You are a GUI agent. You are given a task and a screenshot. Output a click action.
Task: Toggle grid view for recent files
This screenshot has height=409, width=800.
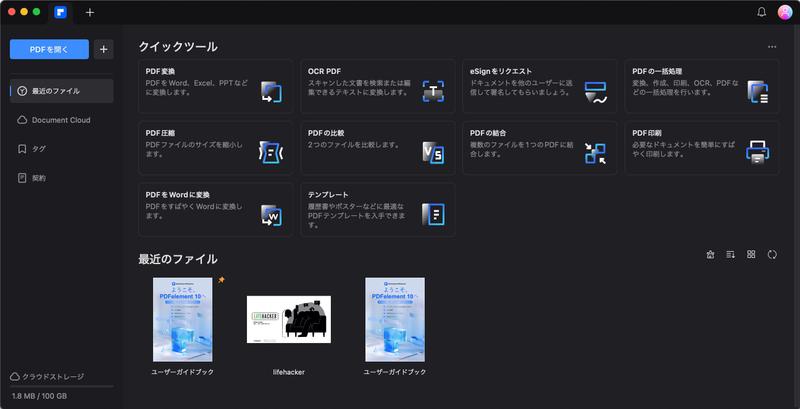[x=751, y=255]
